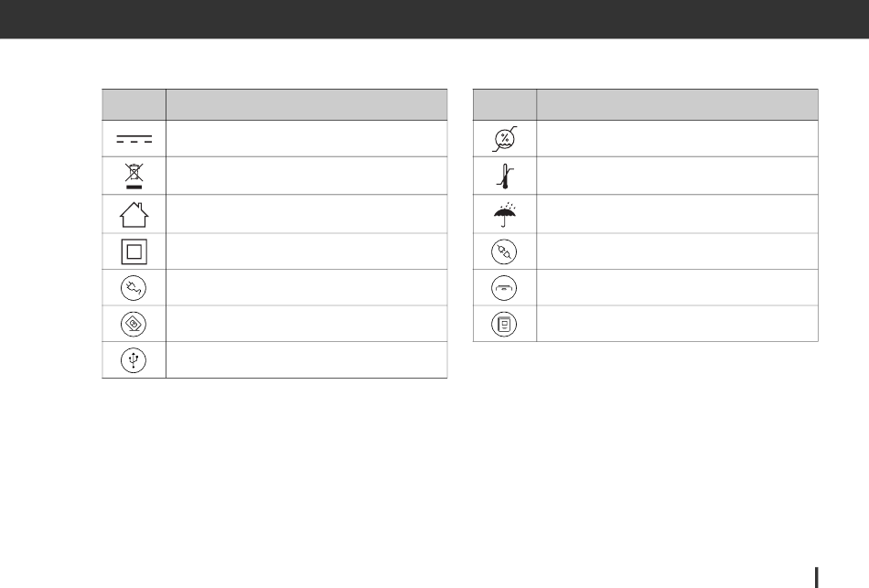Click the circled document booklet symbol
This screenshot has height=588, width=869.
504,325
